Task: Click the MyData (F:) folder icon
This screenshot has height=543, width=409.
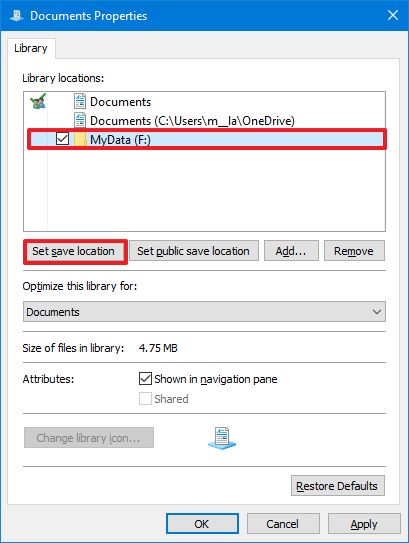Action: 80,139
